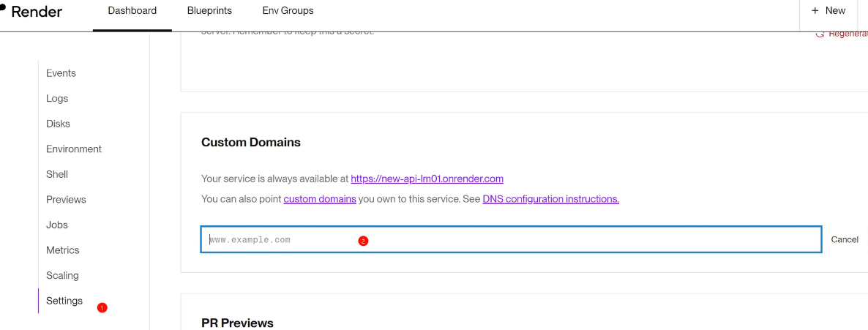Click the plus icon beside New
This screenshot has width=868, height=330.
815,11
